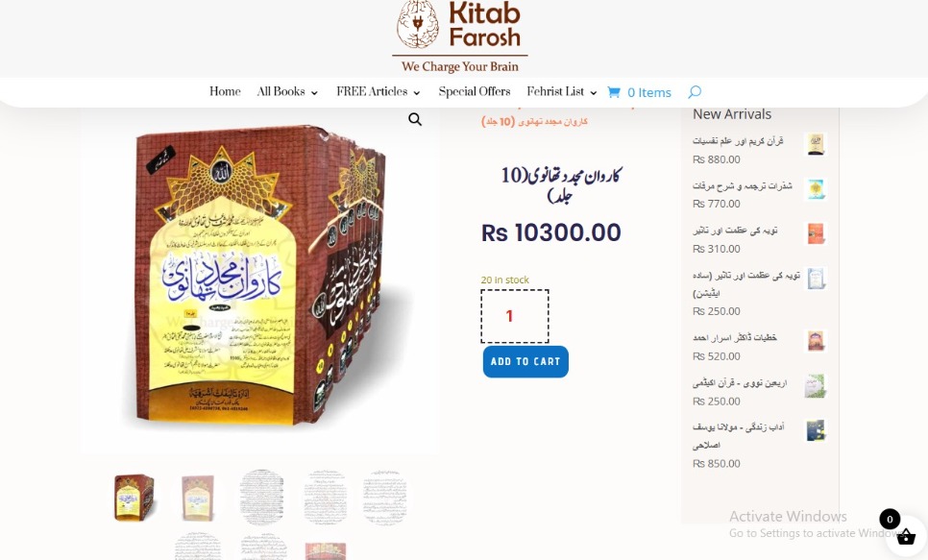Open the floating basket icon at bottom right
This screenshot has width=928, height=560.
(x=906, y=538)
